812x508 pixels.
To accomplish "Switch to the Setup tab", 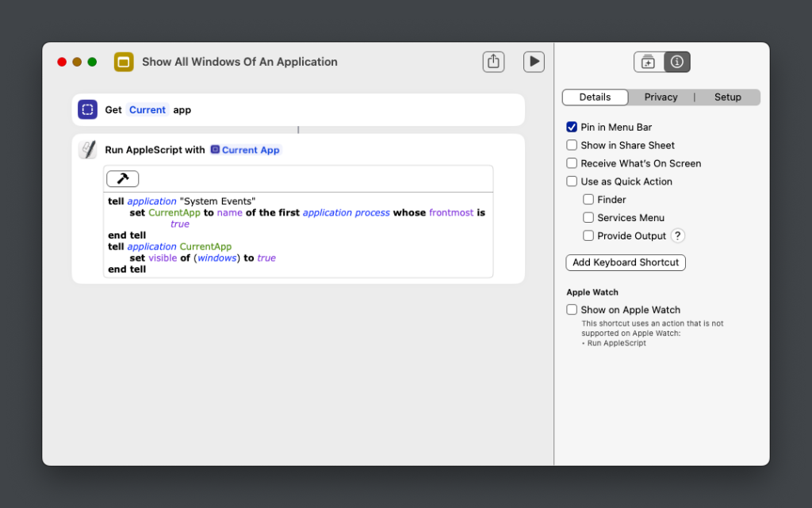I will tap(727, 97).
